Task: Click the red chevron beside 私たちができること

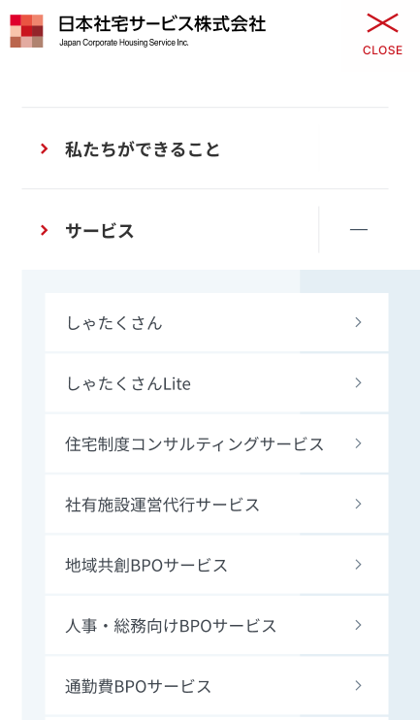Action: (45, 149)
